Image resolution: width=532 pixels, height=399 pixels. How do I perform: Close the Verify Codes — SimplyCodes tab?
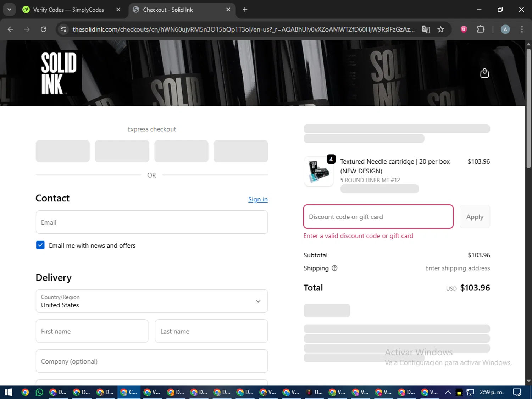[118, 10]
